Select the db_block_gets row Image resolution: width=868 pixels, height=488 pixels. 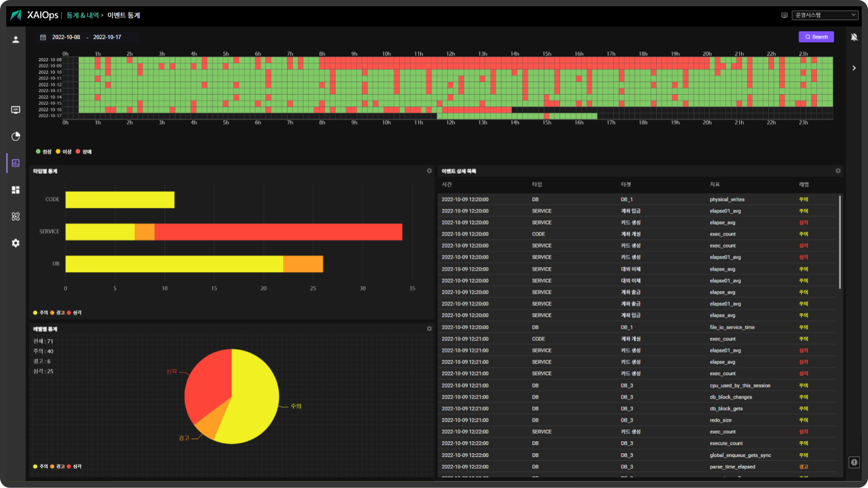[637, 408]
